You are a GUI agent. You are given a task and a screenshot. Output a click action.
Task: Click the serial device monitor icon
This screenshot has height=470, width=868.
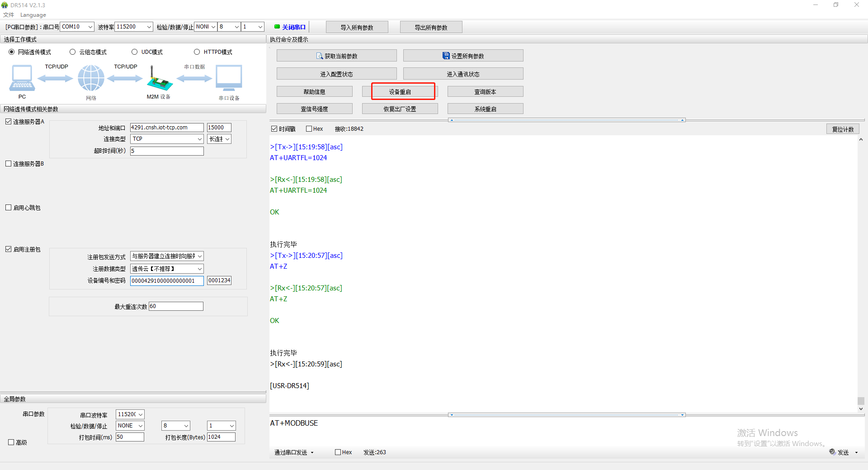tap(229, 78)
